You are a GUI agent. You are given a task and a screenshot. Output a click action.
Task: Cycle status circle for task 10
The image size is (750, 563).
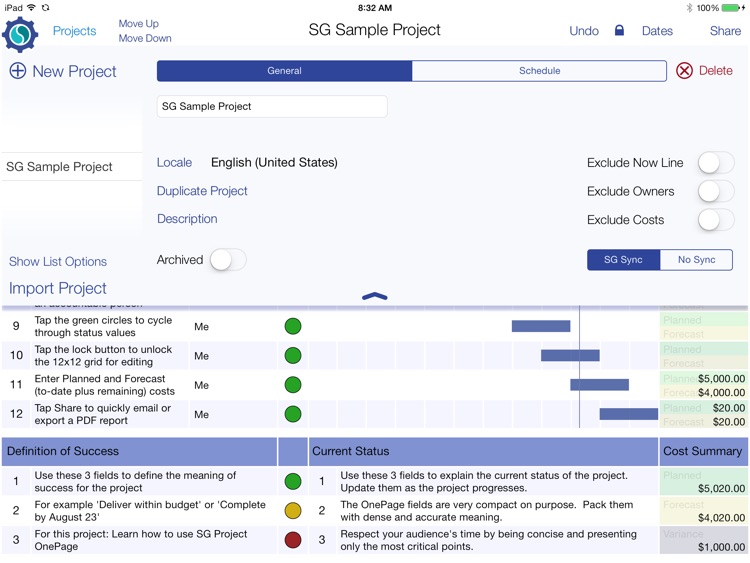[x=293, y=355]
